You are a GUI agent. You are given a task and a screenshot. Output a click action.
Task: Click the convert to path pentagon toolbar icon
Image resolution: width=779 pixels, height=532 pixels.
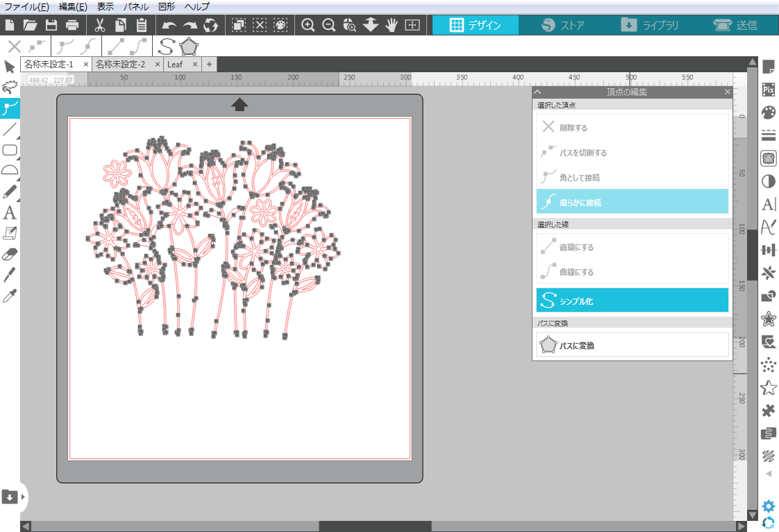click(x=189, y=47)
